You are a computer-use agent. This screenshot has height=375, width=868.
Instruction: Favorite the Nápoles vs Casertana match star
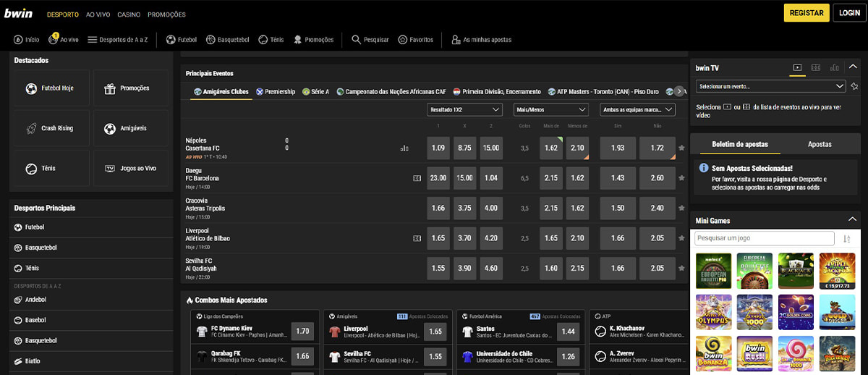point(681,148)
